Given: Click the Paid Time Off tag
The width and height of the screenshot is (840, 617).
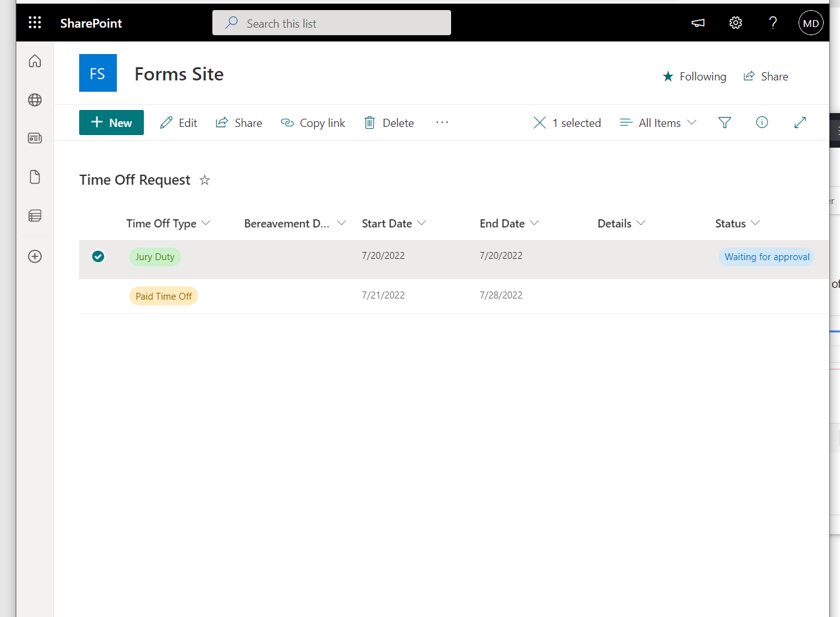Looking at the screenshot, I should tap(163, 297).
